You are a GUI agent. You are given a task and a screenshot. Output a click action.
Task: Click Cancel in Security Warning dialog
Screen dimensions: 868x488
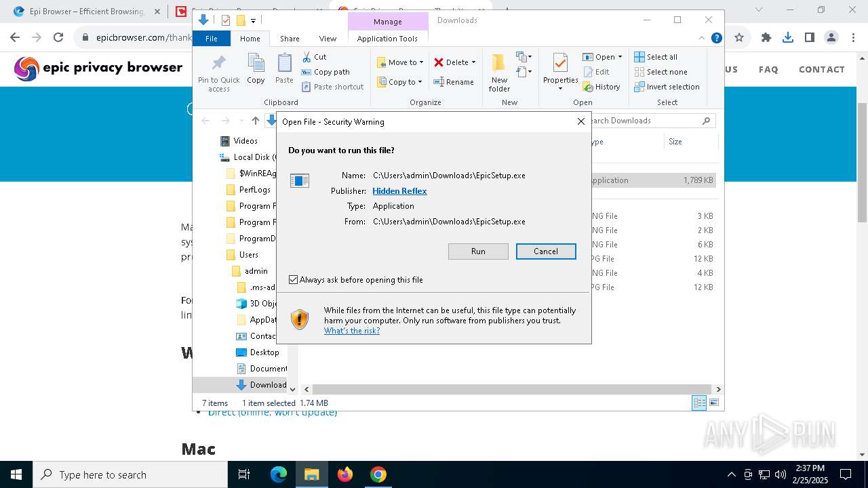pos(546,251)
